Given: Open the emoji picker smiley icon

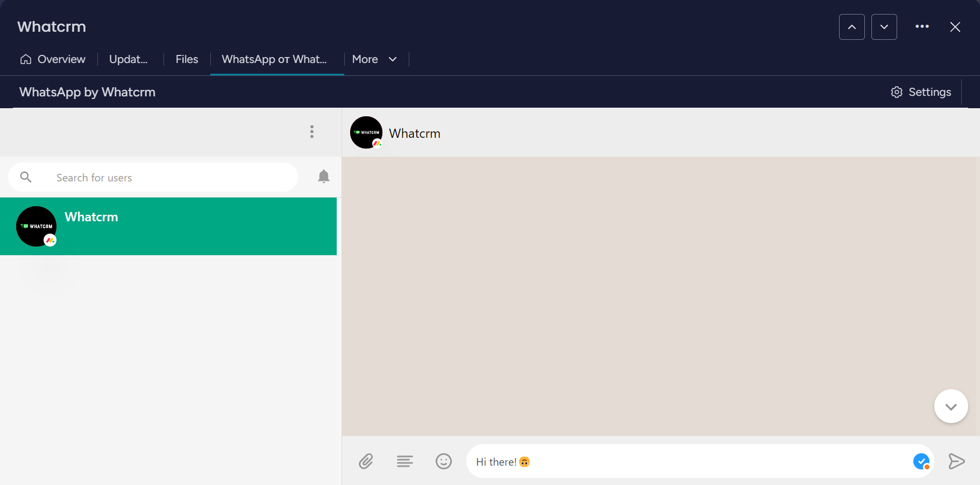Looking at the screenshot, I should coord(444,461).
